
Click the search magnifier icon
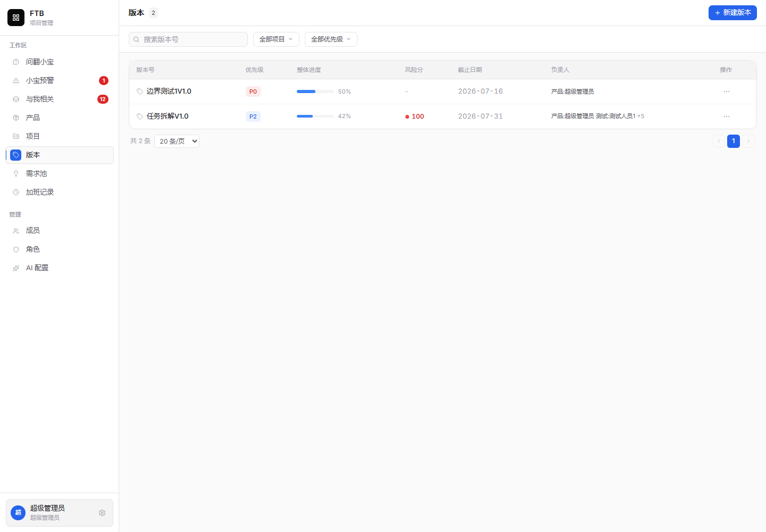pos(136,39)
